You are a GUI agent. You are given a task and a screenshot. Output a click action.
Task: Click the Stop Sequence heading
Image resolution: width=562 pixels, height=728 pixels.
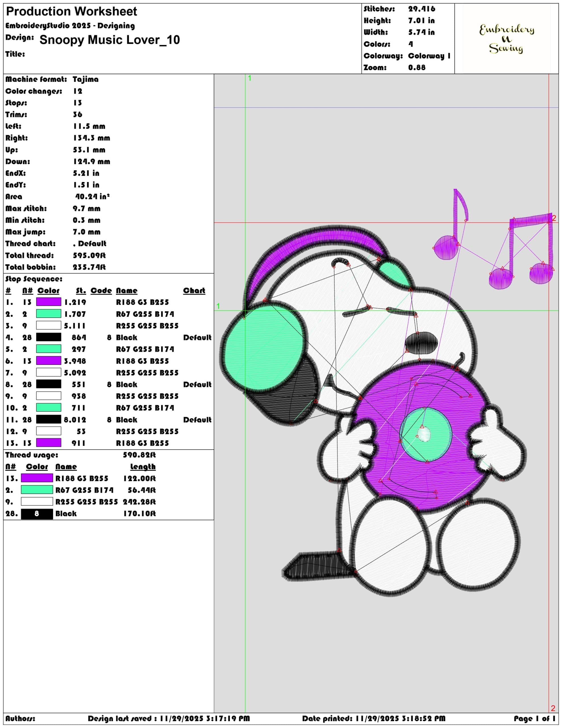[34, 279]
